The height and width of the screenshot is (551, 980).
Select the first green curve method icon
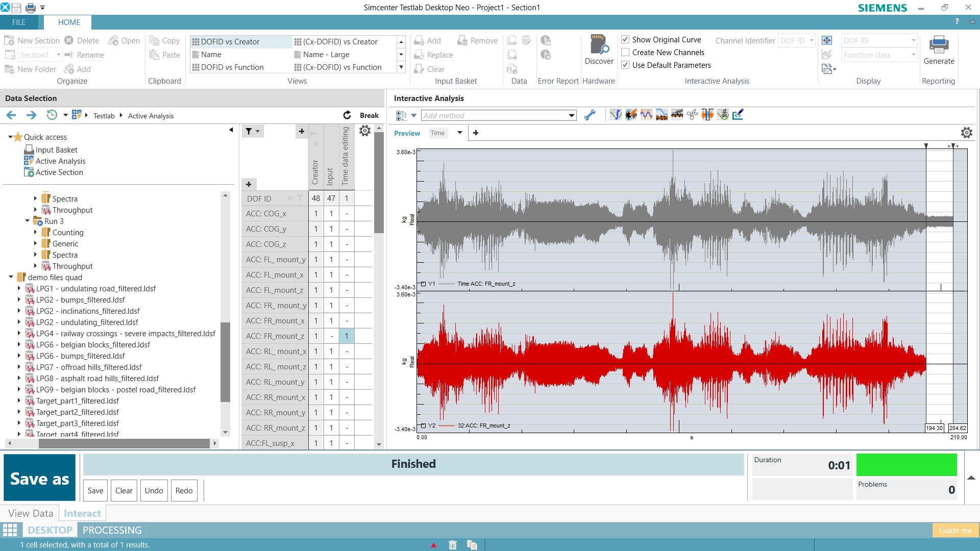tap(616, 115)
